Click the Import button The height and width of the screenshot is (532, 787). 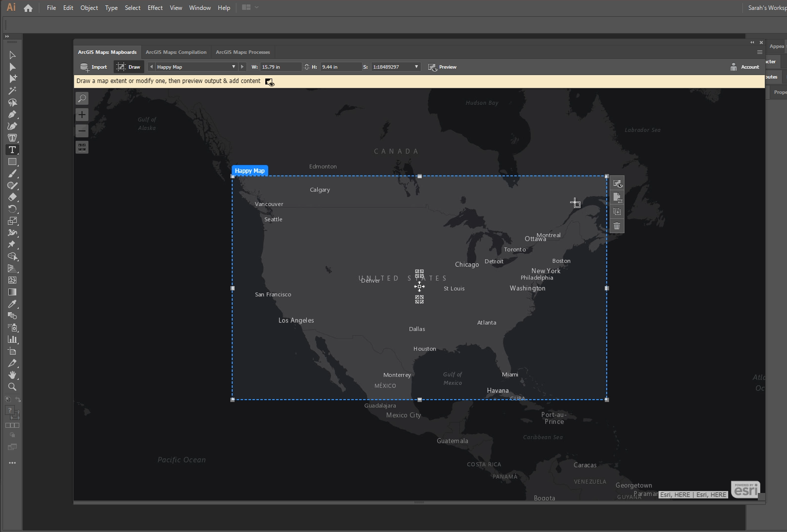(x=93, y=67)
